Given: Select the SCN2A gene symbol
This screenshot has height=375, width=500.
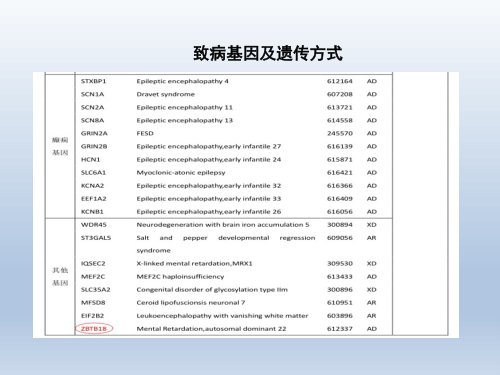Looking at the screenshot, I should tap(92, 107).
